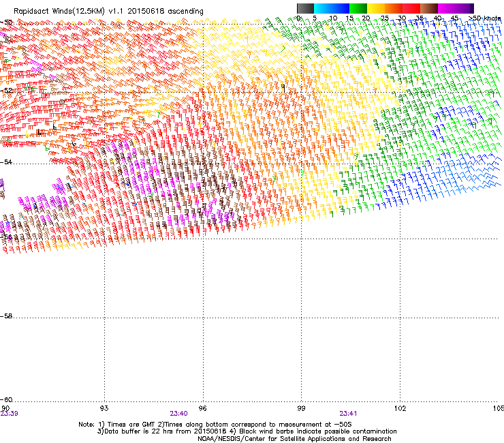Image resolution: width=504 pixels, height=443 pixels.
Task: Click the red 30-35 knots legend segment
Action: tap(411, 8)
